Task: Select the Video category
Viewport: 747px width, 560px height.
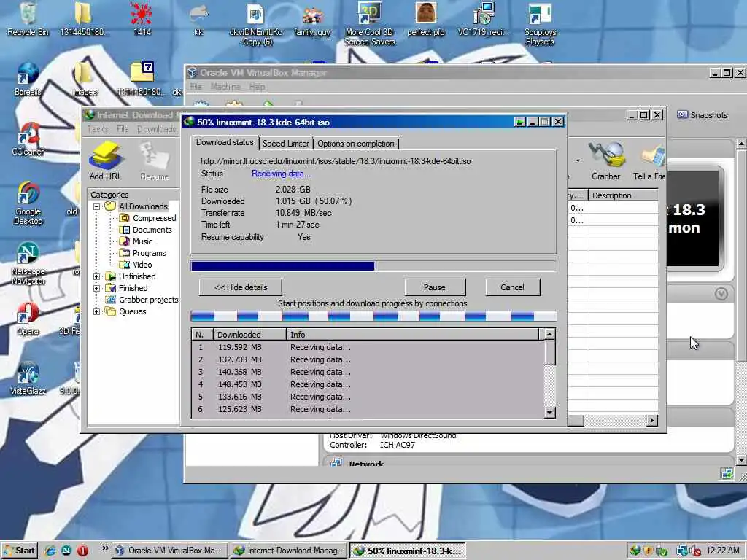Action: pos(136,265)
